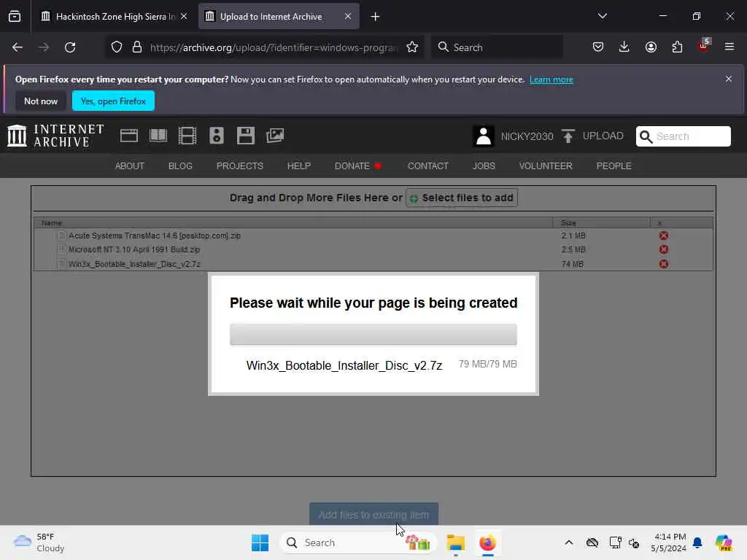
Task: Open the clock showing 4:14 PM
Action: click(x=669, y=542)
